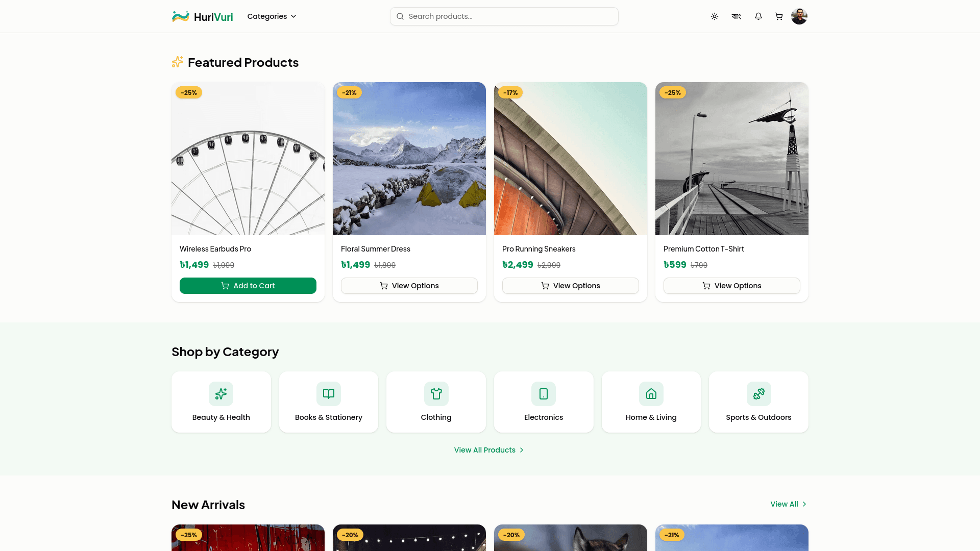
Task: Open the Beauty & Health category icon
Action: click(221, 394)
